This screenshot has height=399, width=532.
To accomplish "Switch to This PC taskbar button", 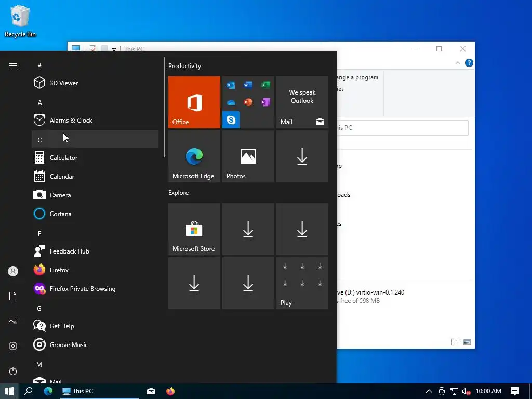I will [100, 391].
